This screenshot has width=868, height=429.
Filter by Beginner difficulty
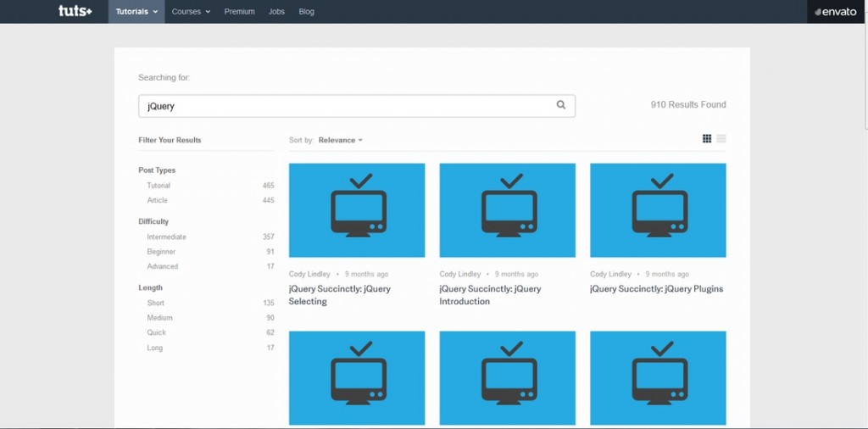tap(161, 251)
